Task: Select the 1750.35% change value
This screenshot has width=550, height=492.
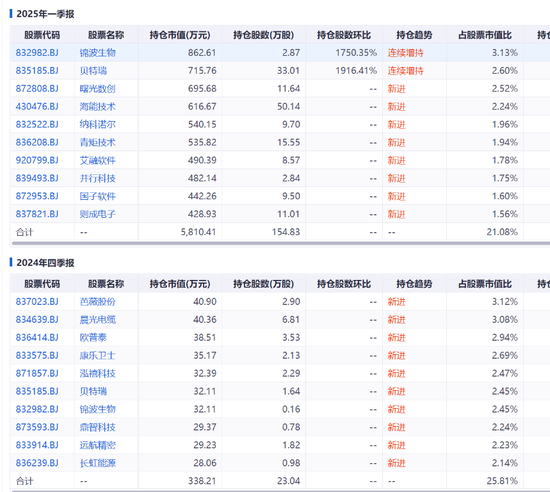Action: (356, 53)
